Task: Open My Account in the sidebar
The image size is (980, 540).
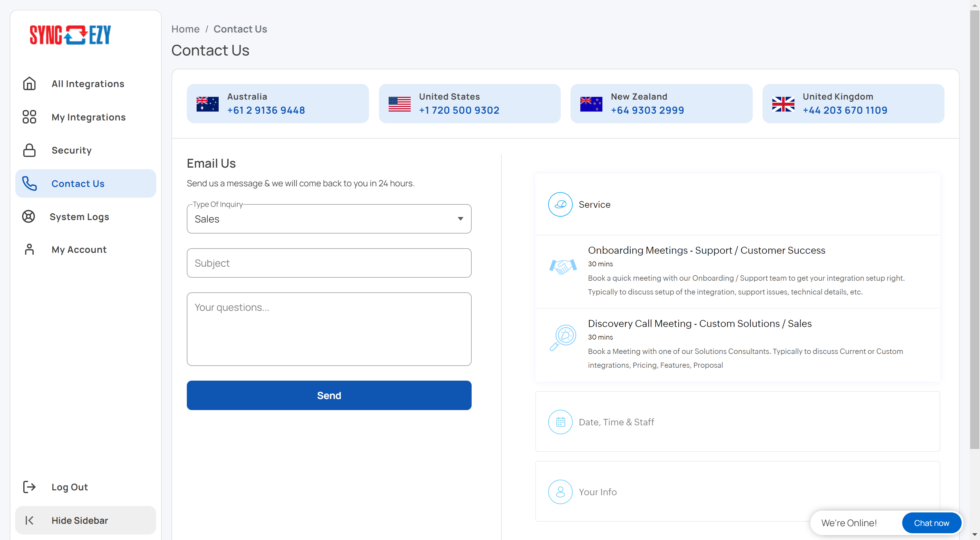Action: (x=86, y=249)
